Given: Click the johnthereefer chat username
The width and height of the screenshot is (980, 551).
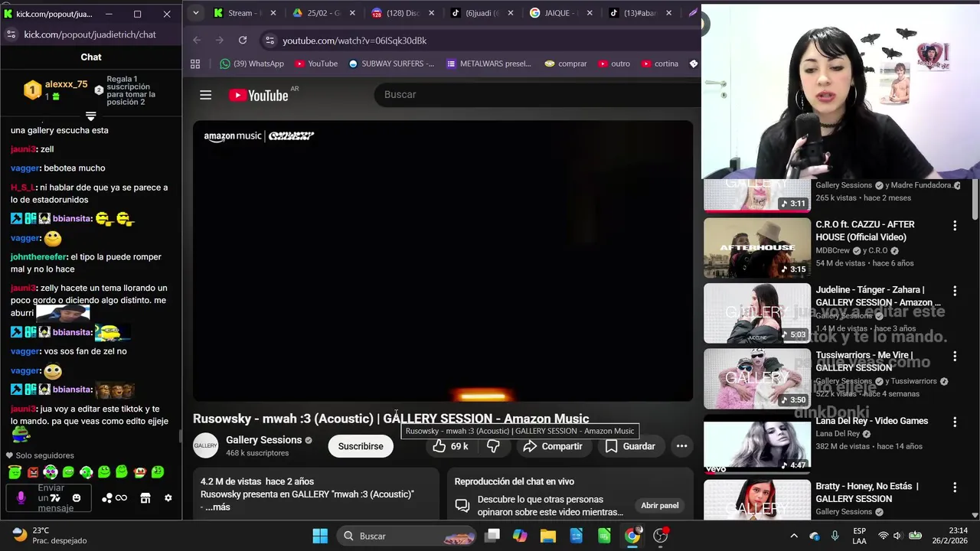Looking at the screenshot, I should tap(38, 257).
